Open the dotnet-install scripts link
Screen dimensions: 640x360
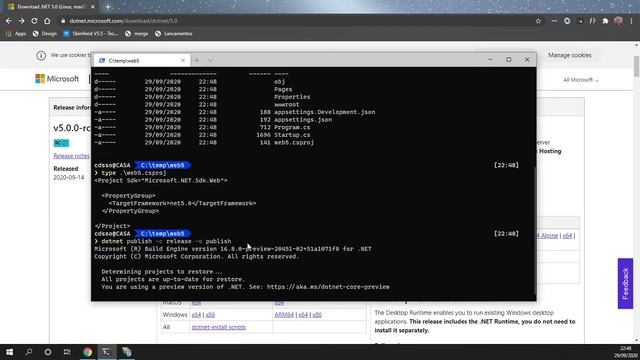[218, 327]
